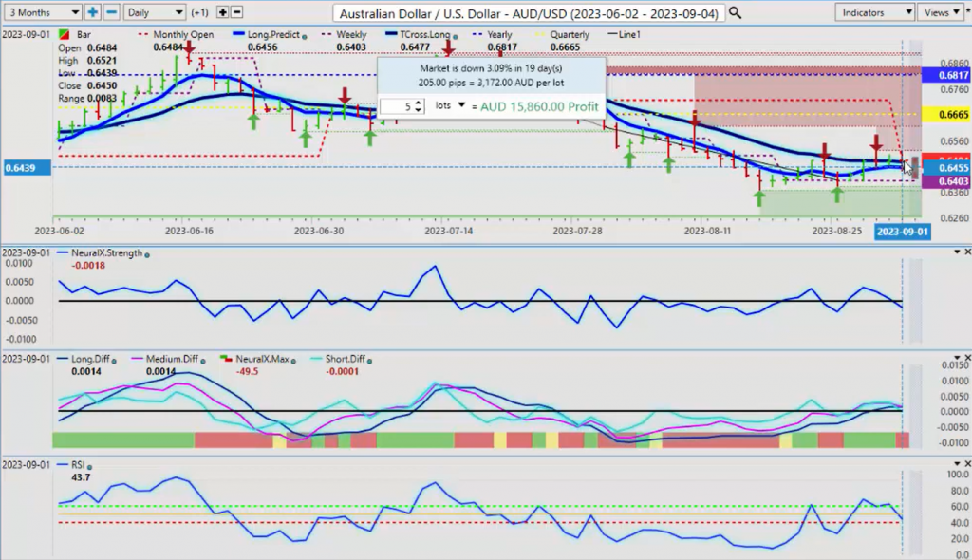
Task: Open the 3 Months time range dropdown
Action: click(x=42, y=12)
